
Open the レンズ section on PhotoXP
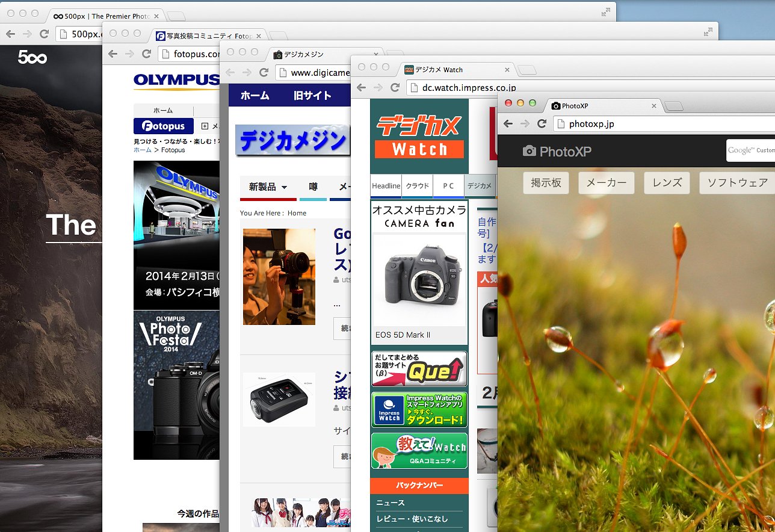tap(666, 182)
